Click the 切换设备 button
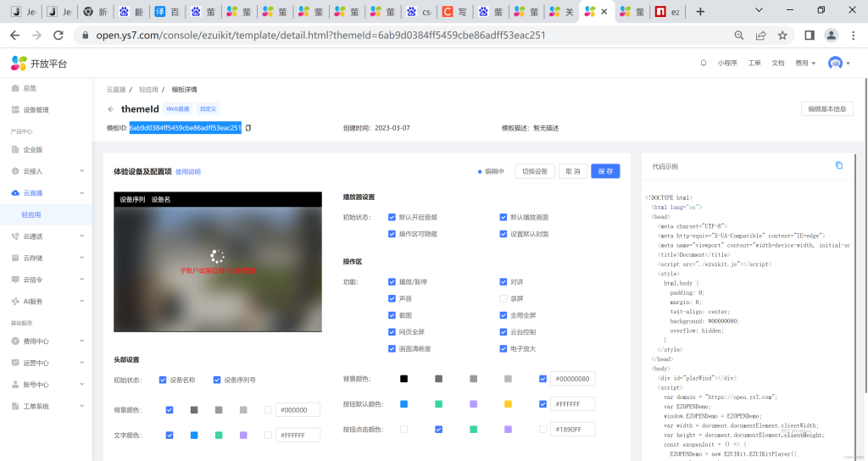The height and width of the screenshot is (461, 868). 535,171
